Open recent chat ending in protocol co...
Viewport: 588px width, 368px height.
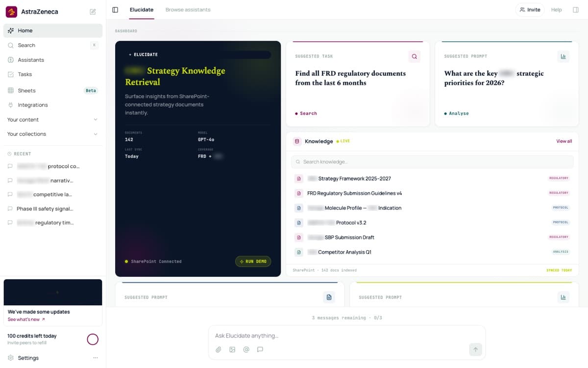pyautogui.click(x=53, y=166)
